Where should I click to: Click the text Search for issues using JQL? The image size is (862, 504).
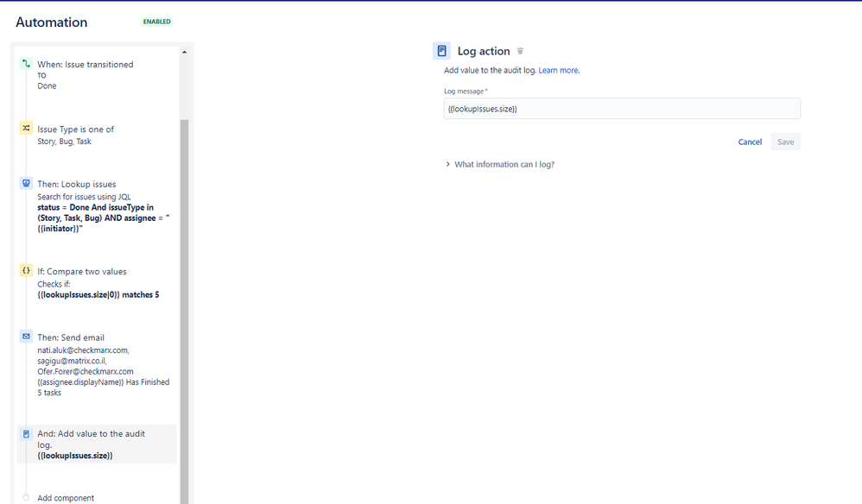tap(84, 197)
